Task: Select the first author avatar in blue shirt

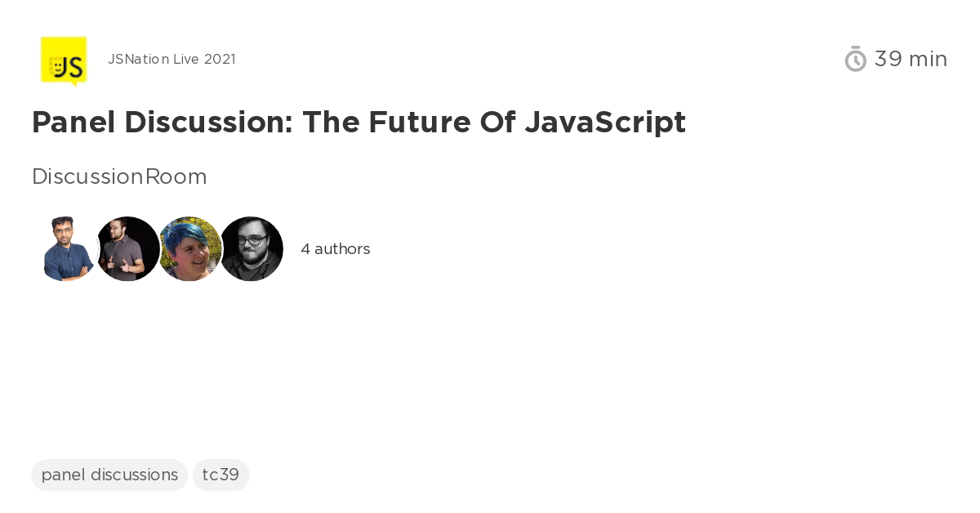Action: click(67, 249)
